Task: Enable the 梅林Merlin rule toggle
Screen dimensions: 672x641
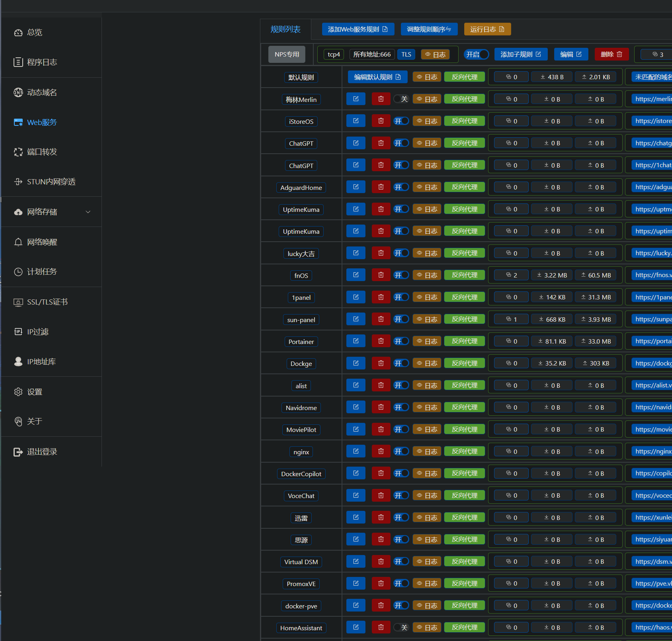Action: [x=401, y=99]
